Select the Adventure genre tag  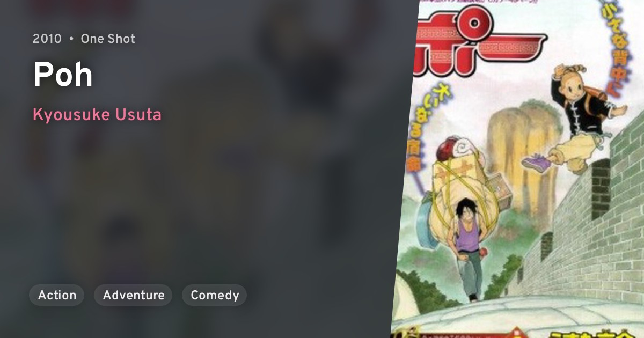133,295
